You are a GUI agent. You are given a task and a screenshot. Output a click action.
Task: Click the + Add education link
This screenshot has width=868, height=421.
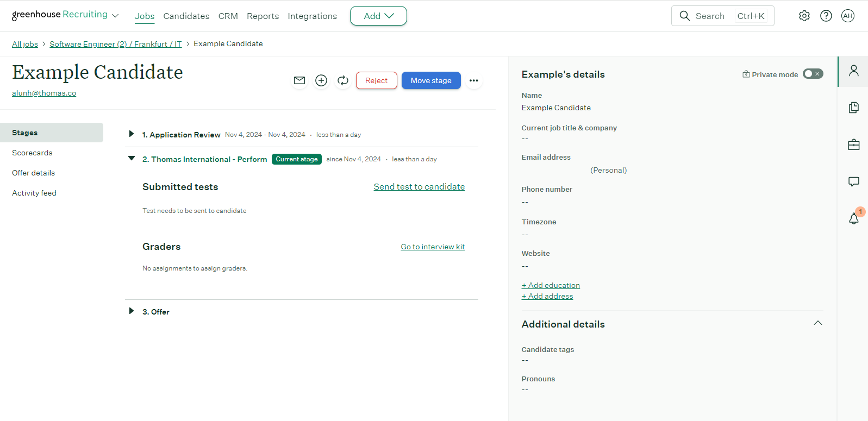tap(551, 285)
